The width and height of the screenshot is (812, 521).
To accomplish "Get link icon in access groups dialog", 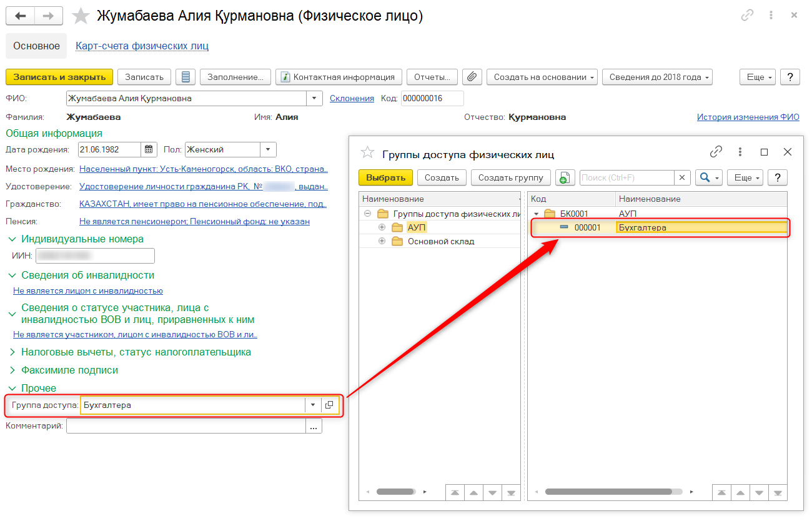I will tap(716, 152).
